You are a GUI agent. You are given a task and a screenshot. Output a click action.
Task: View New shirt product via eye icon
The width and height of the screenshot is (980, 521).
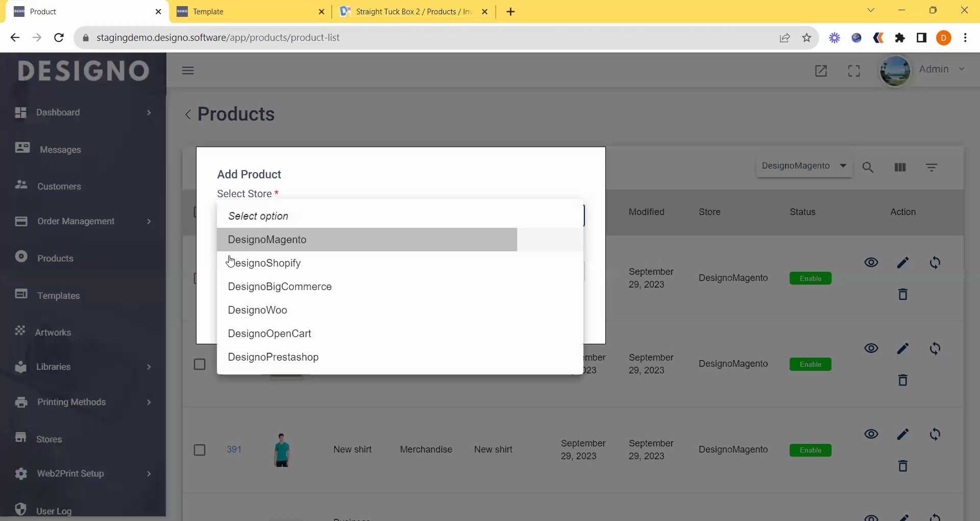(871, 434)
